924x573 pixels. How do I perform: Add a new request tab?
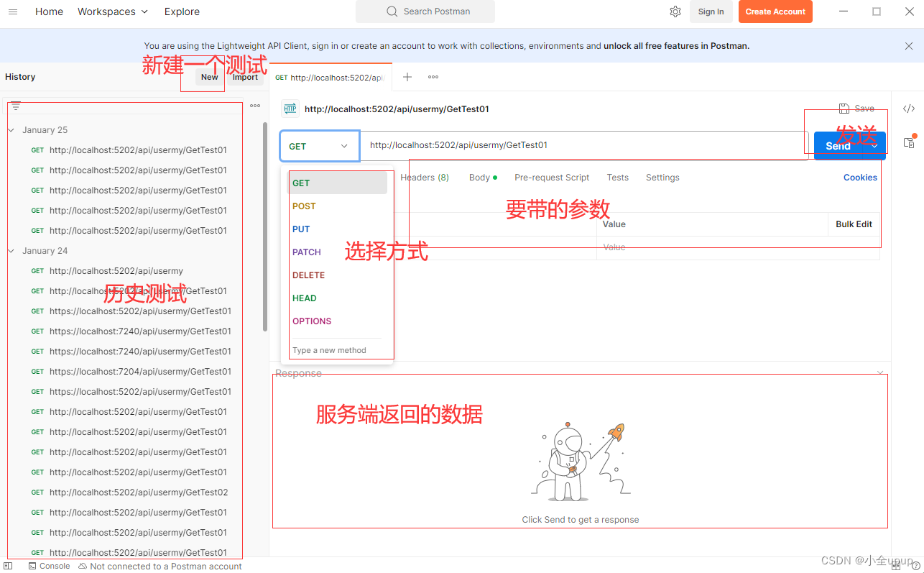point(407,77)
